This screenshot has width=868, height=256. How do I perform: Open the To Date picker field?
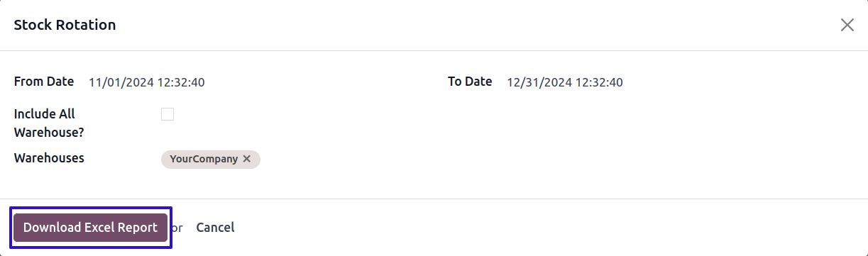point(680,82)
